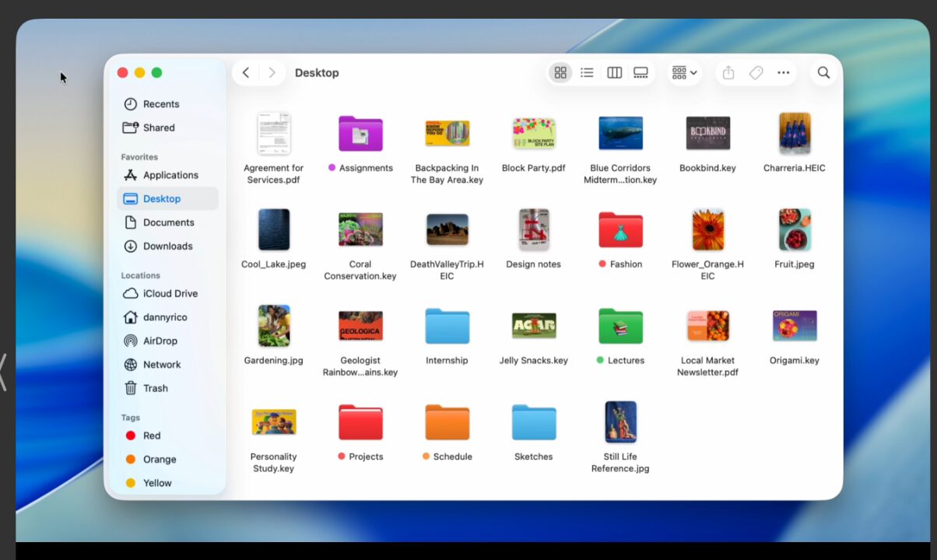Viewport: 937px width, 560px height.
Task: Open the more actions ellipsis menu
Action: (x=784, y=72)
